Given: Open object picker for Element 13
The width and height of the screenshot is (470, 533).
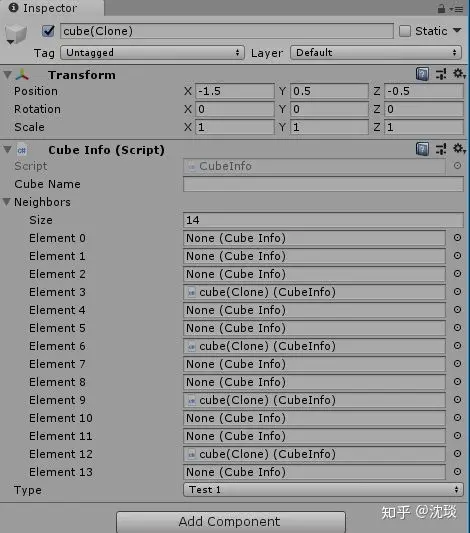Looking at the screenshot, I should [x=457, y=471].
